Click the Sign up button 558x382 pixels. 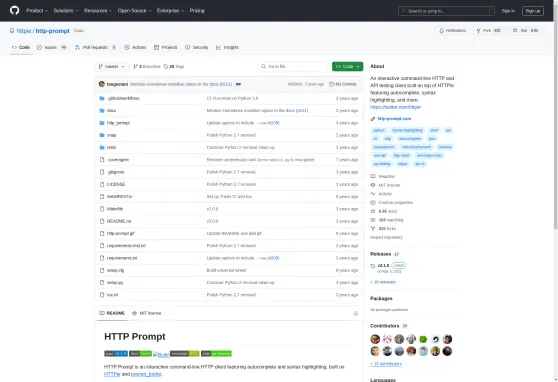coord(533,11)
